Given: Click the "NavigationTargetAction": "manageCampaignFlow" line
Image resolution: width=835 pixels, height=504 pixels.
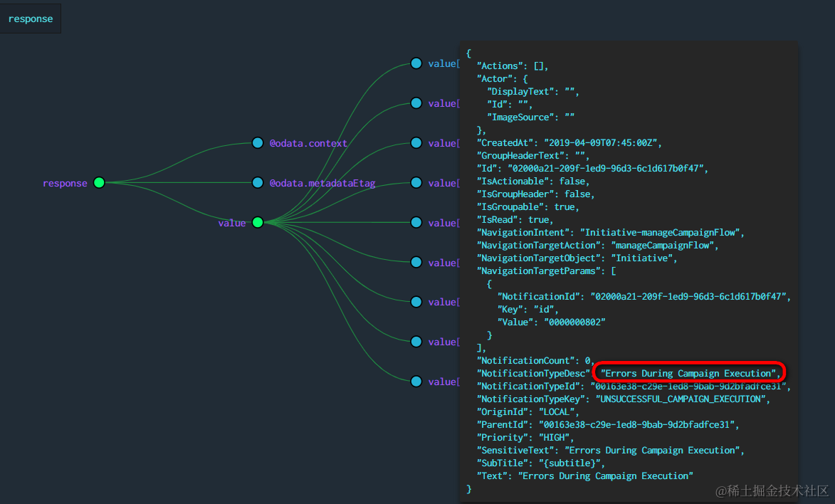Looking at the screenshot, I should click(x=597, y=245).
